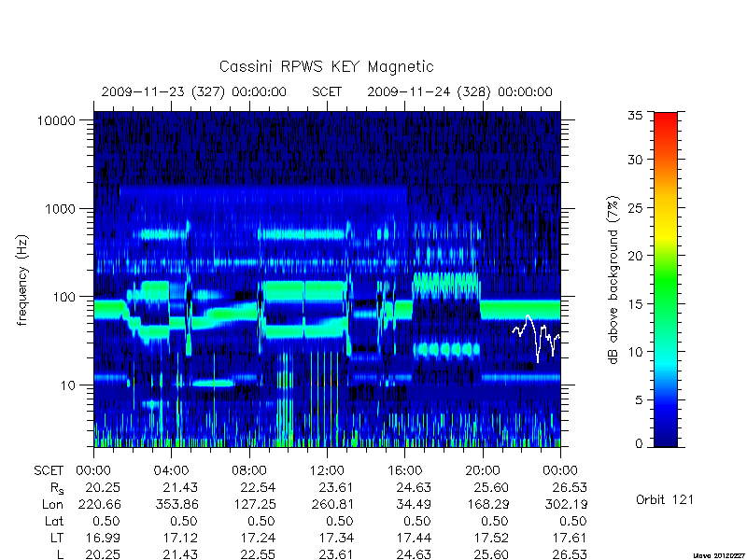Click the 35 color bar tick label
The height and width of the screenshot is (560, 747).
click(635, 115)
